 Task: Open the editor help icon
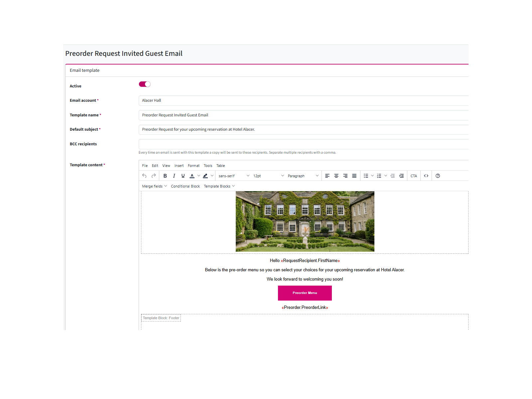point(438,176)
